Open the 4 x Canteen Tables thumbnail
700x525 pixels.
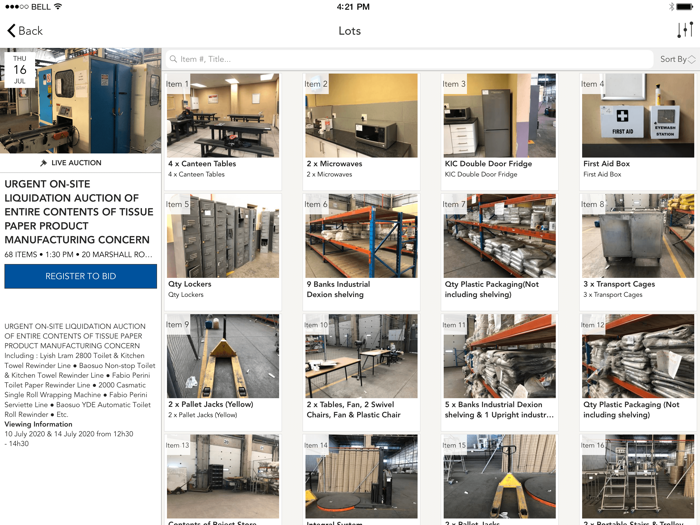coord(223,116)
